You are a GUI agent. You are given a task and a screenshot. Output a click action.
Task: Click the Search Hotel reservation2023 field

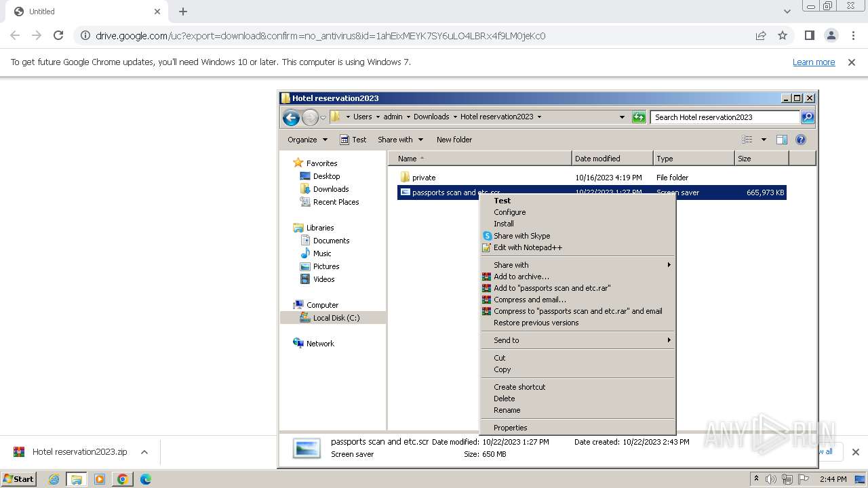[x=724, y=117]
